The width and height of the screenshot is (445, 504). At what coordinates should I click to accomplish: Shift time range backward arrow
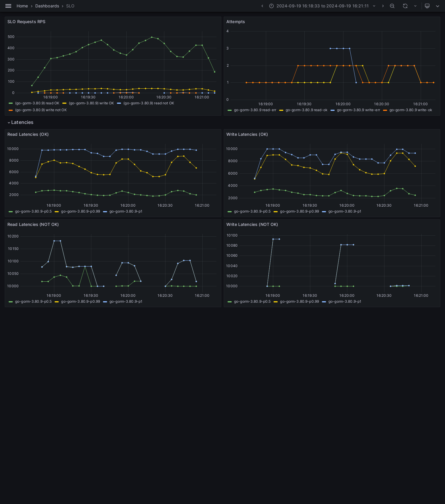(x=262, y=6)
